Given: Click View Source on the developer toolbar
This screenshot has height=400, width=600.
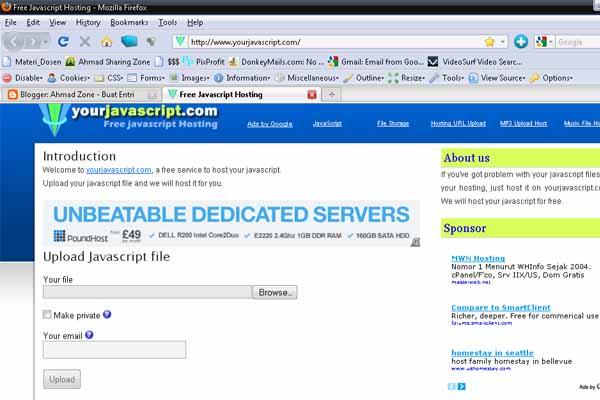Looking at the screenshot, I should point(497,78).
